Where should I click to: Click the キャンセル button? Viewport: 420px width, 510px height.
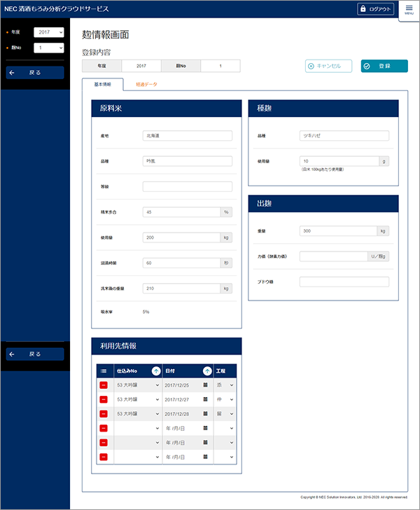tap(328, 66)
